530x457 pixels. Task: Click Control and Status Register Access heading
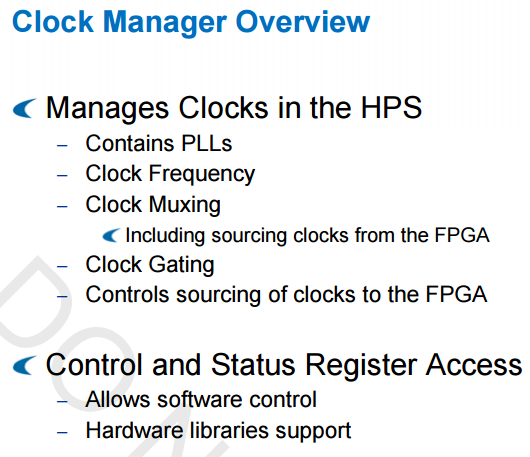pos(284,365)
